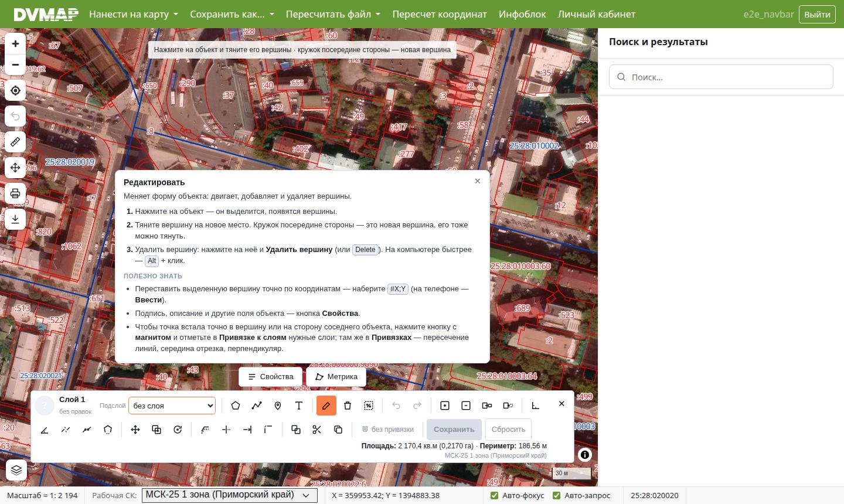Open the Рабочая СК coordinate system dropdown

[229, 495]
